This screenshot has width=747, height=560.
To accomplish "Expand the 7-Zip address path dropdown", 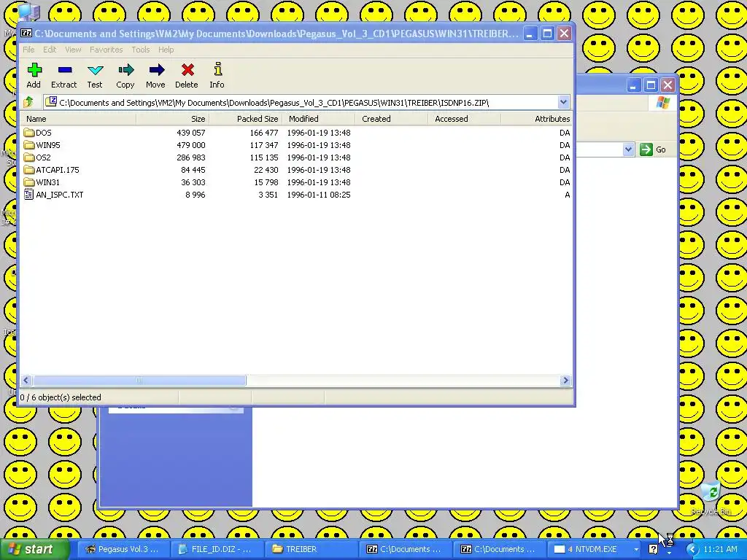I will coord(563,102).
